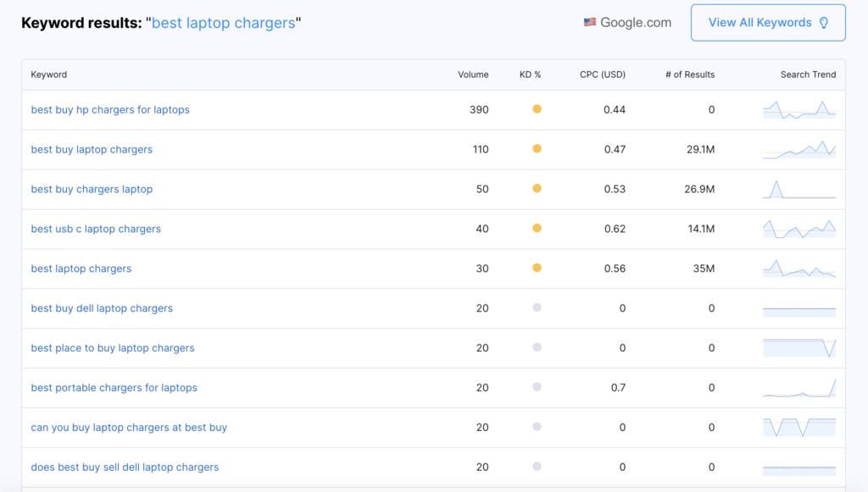868x492 pixels.
Task: Click the # of Results column header
Action: click(x=690, y=75)
